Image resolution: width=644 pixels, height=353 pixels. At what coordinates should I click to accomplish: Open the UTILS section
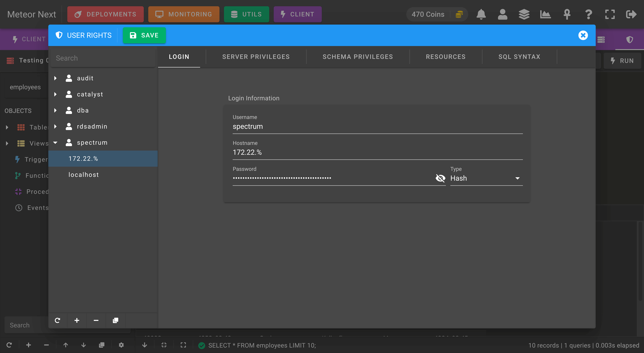pos(247,14)
